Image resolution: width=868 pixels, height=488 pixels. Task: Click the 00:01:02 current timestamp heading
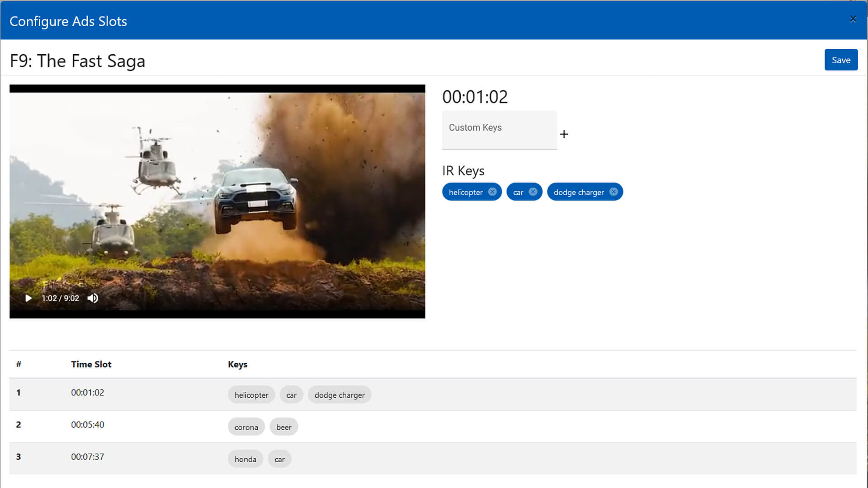[x=475, y=97]
